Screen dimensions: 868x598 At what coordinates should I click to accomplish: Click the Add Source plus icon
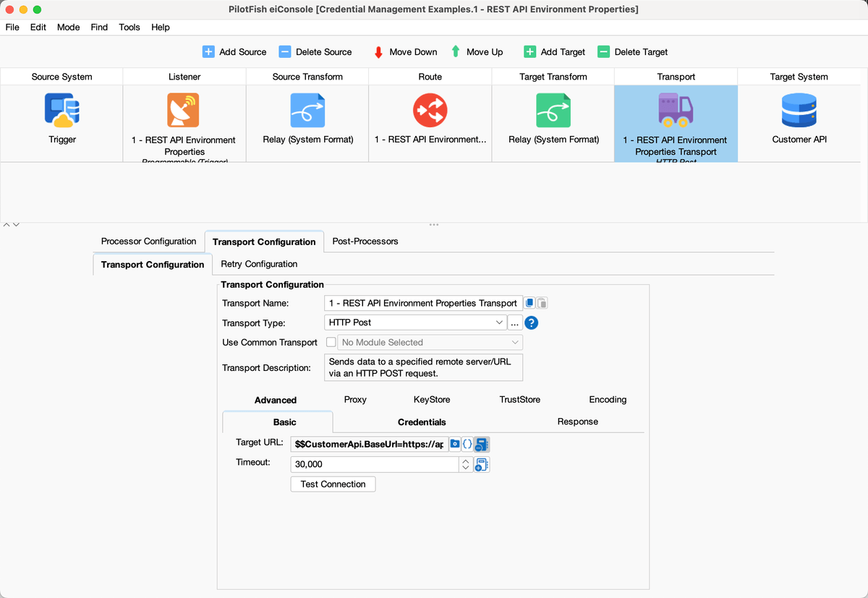(x=208, y=52)
